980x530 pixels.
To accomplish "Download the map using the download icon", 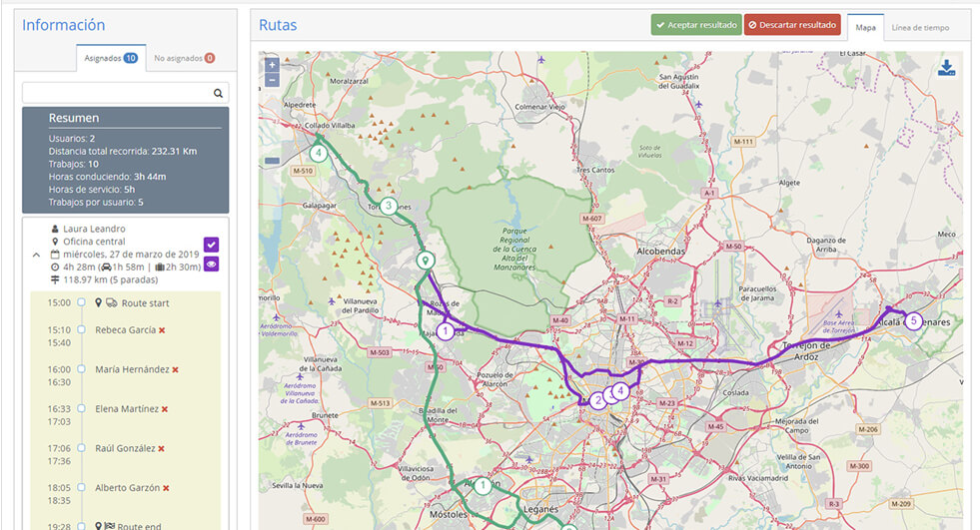I will tap(946, 68).
